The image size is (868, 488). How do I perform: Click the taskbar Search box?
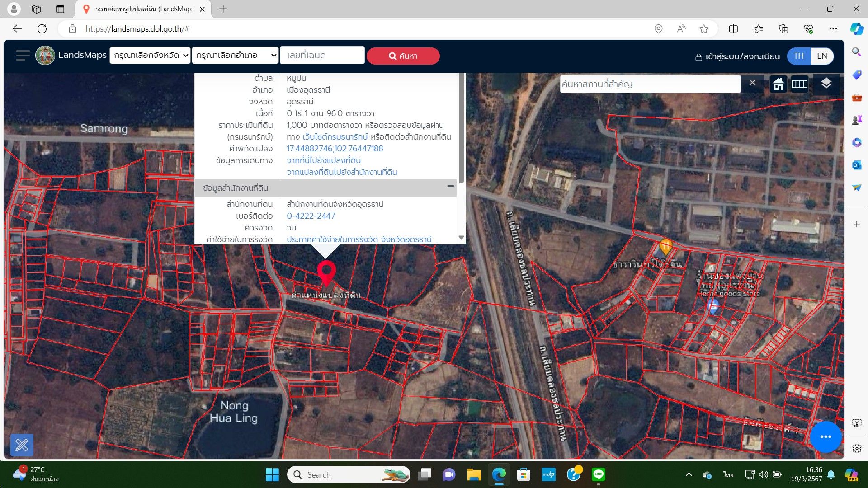pos(349,474)
